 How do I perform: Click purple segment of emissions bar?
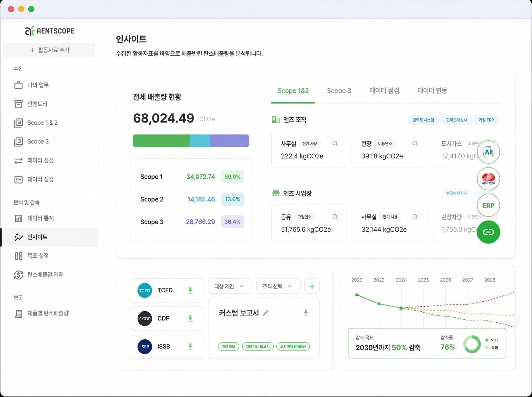pyautogui.click(x=229, y=141)
